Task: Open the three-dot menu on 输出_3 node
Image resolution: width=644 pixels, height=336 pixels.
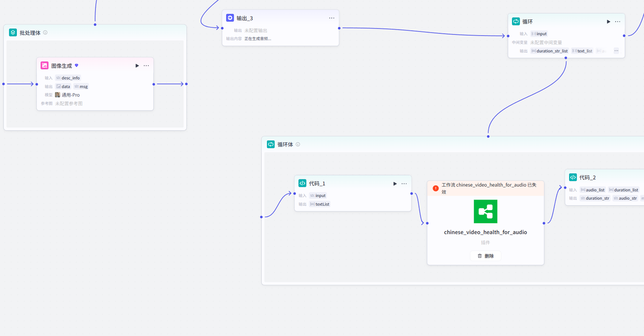Action: (332, 18)
